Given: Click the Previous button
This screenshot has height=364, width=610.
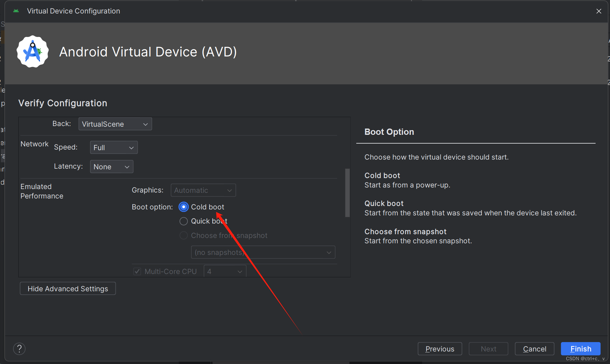Looking at the screenshot, I should (440, 349).
